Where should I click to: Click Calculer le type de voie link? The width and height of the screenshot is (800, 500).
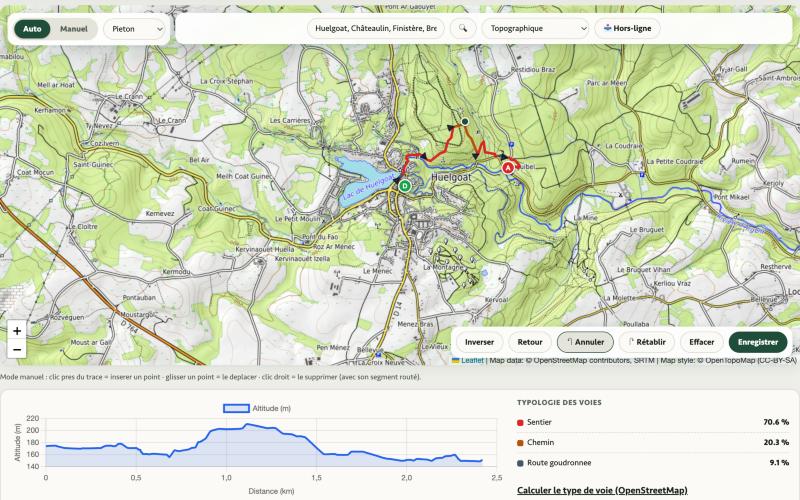tap(602, 490)
